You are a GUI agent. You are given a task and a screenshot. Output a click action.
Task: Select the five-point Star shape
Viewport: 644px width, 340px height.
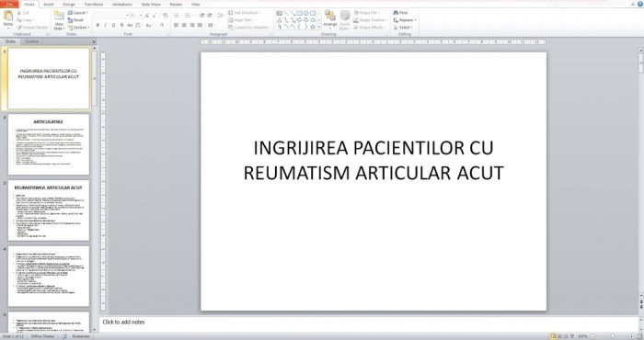click(313, 27)
